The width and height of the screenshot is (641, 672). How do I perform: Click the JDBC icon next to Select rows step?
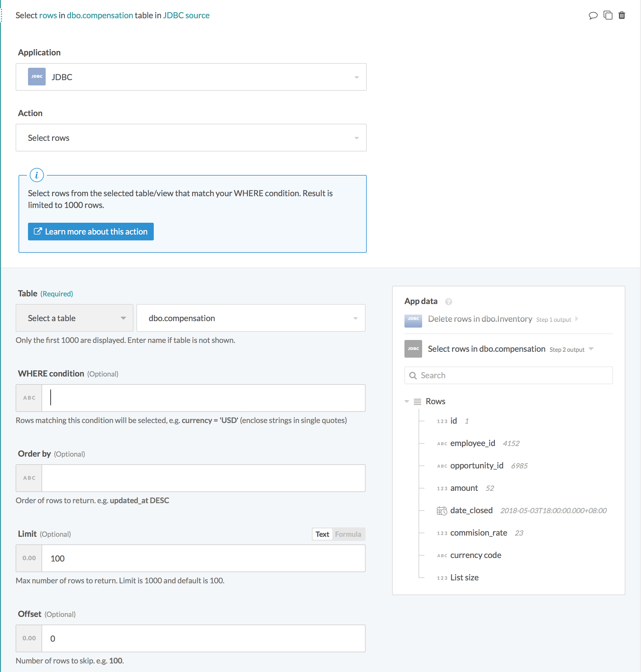414,349
